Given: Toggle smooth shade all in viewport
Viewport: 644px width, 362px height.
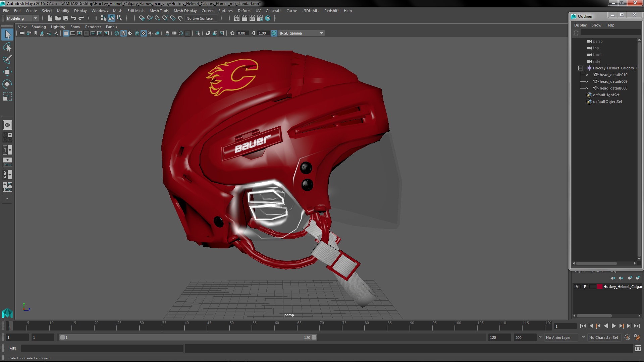Looking at the screenshot, I should pos(123,33).
